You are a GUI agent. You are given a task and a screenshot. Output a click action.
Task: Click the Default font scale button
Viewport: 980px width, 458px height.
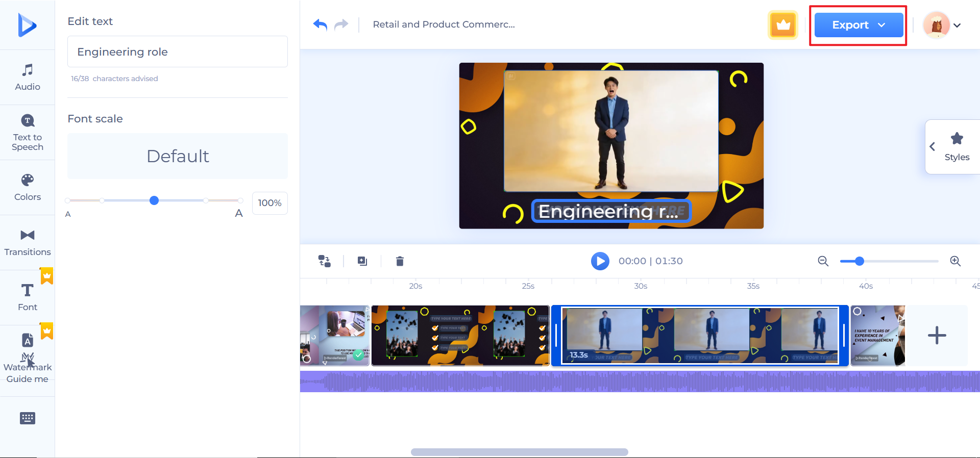click(178, 156)
